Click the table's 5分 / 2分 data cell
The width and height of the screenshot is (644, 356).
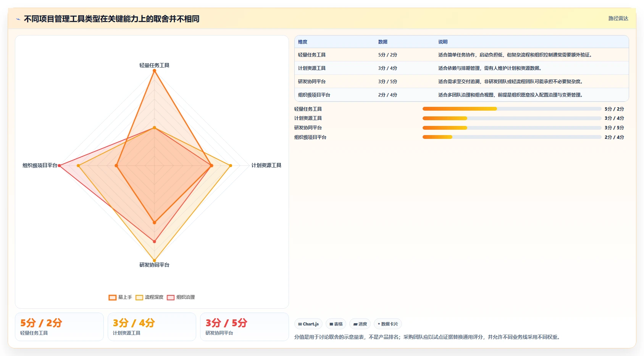pos(388,55)
